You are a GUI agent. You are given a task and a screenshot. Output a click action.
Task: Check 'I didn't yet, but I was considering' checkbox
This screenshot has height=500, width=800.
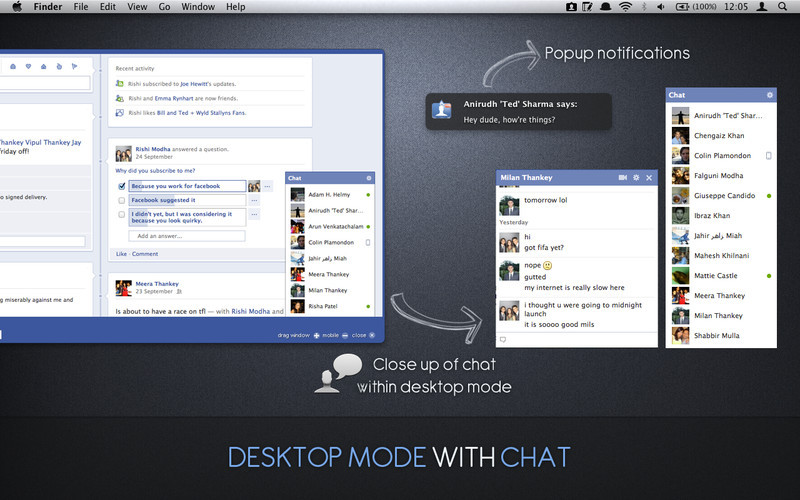121,215
